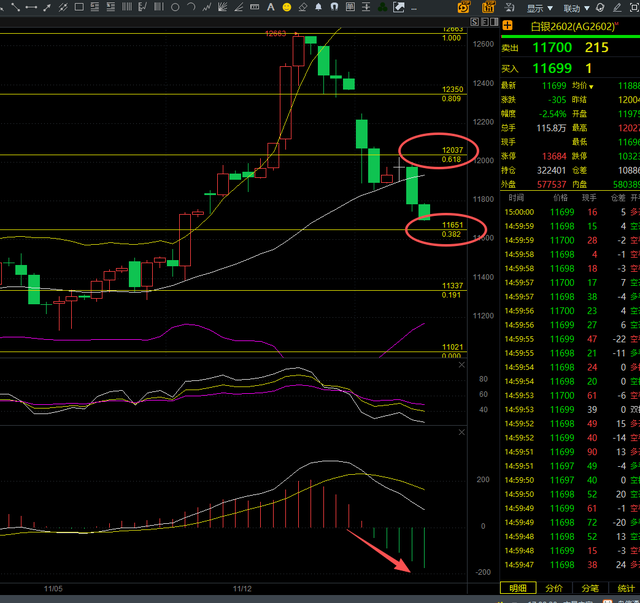Select the parallel channel drawing tool
The width and height of the screenshot is (640, 603).
coord(63,7)
